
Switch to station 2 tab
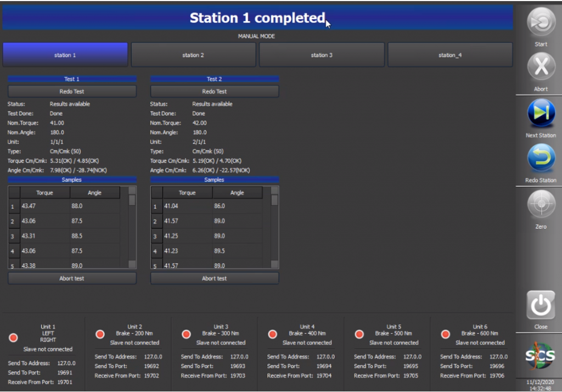pyautogui.click(x=193, y=55)
